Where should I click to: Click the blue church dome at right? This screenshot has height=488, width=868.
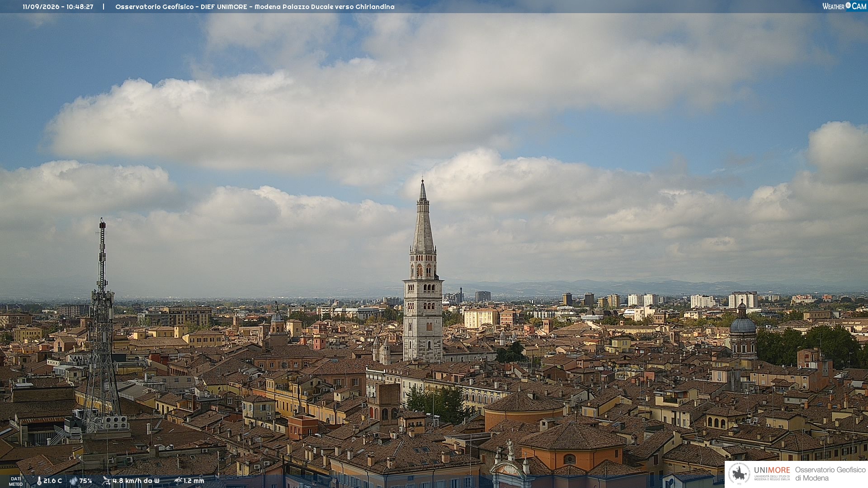[743, 324]
